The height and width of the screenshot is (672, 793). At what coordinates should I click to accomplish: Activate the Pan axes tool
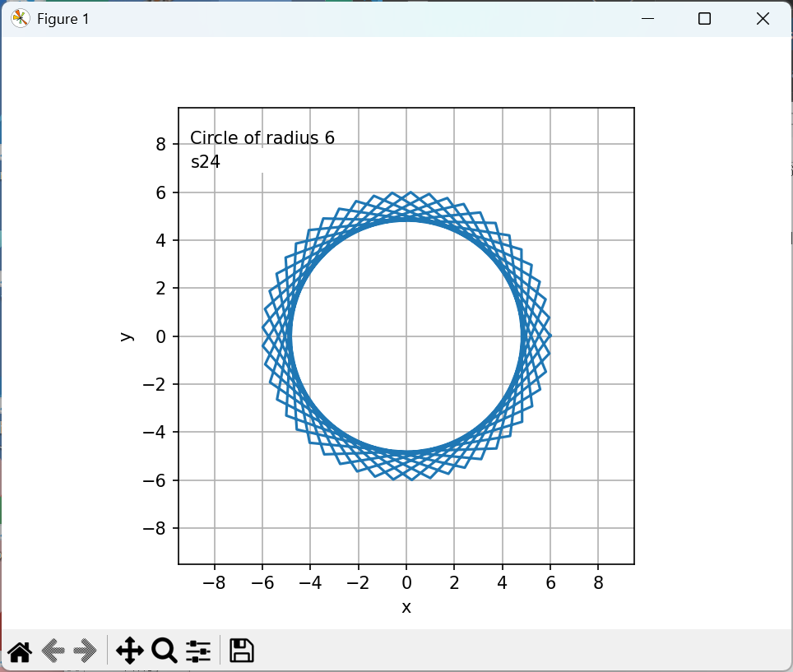point(129,651)
